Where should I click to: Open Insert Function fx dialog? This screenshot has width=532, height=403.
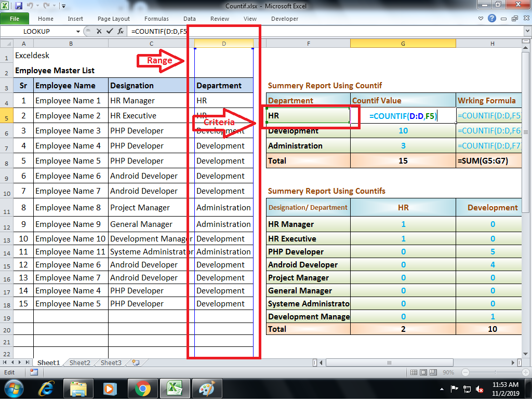coord(121,31)
